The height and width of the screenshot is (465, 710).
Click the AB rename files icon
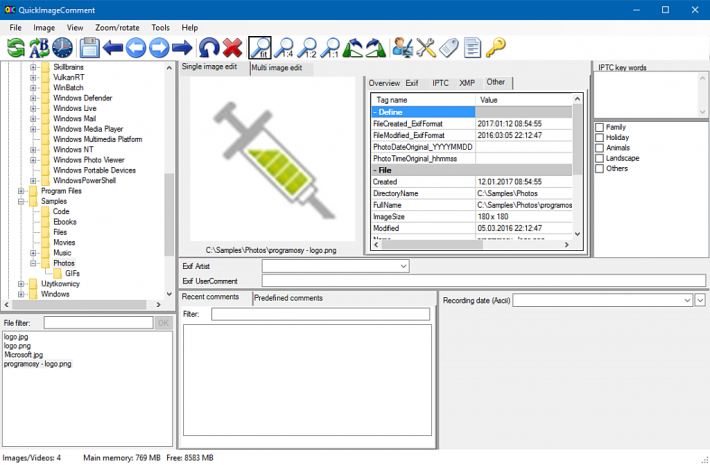[x=39, y=48]
